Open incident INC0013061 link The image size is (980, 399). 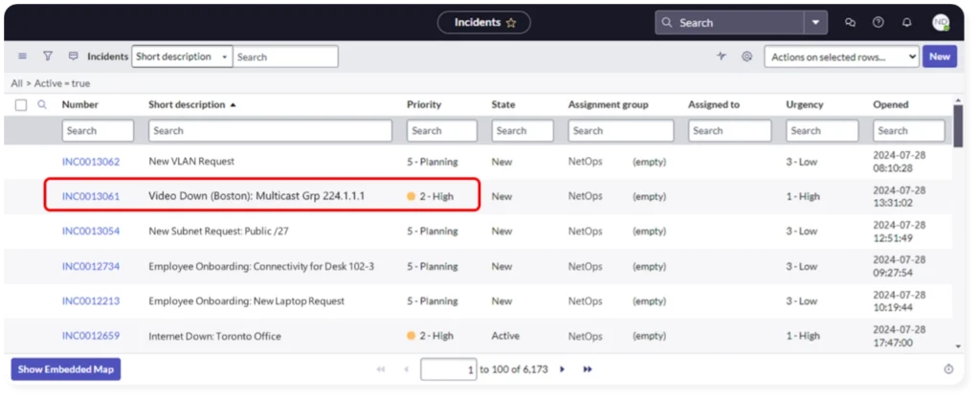(x=91, y=196)
